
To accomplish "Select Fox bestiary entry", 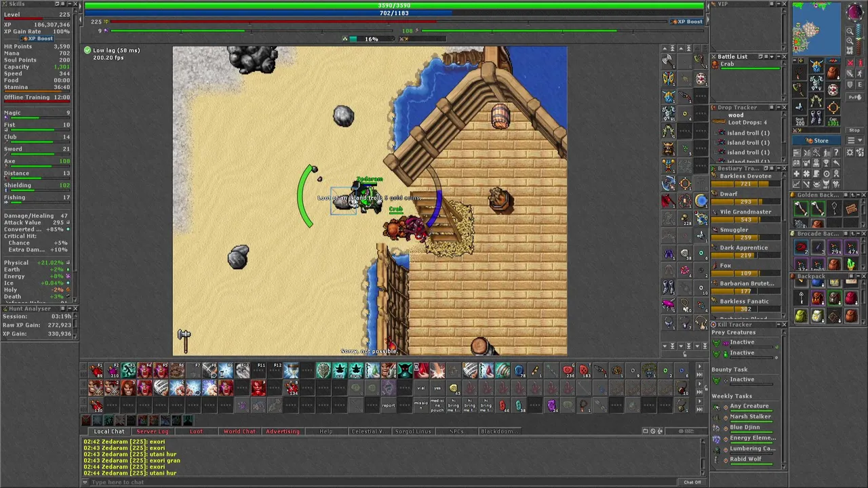I will click(746, 270).
